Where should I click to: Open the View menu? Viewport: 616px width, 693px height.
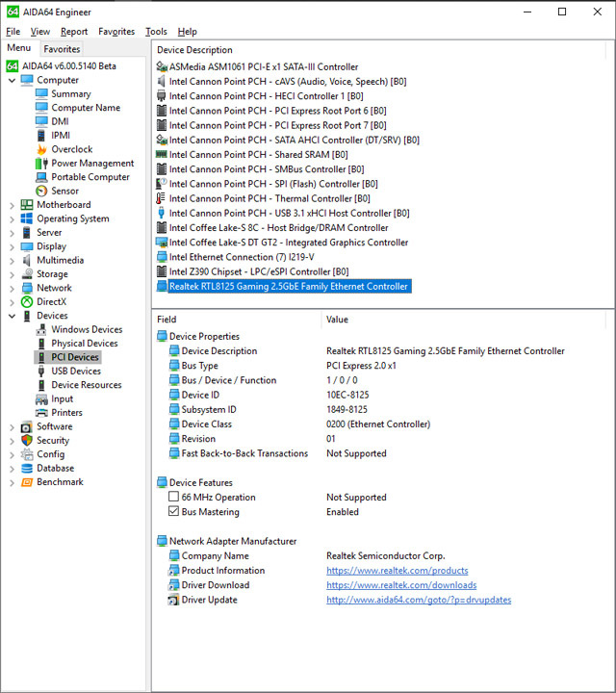point(40,32)
